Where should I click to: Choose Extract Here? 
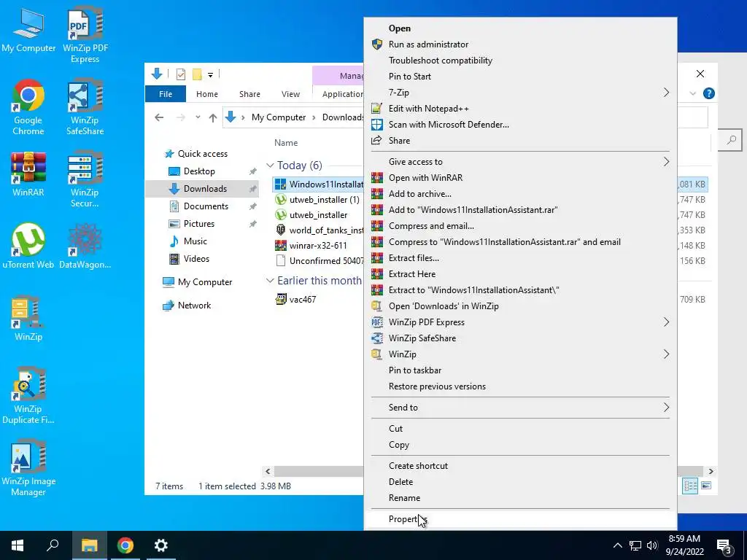[x=520, y=274]
